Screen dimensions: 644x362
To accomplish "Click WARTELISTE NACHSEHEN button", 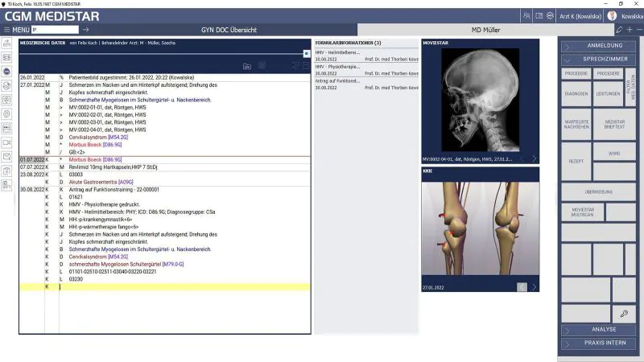I will click(x=576, y=125).
